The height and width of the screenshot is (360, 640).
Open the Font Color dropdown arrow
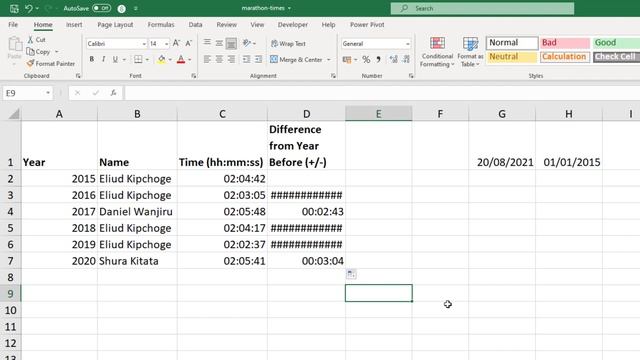(190, 60)
